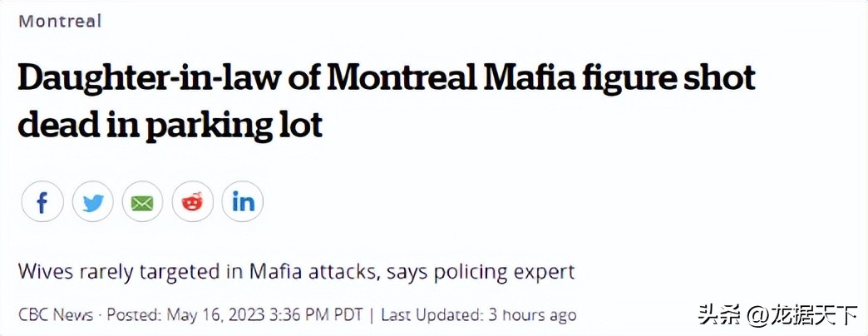
Task: Click the @龙据天下 watermark handle
Action: [x=801, y=316]
